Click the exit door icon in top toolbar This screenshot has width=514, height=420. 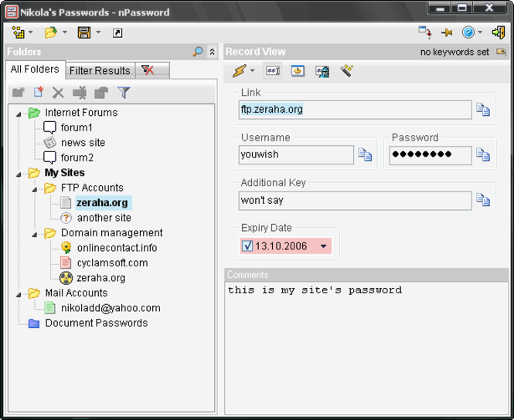tap(499, 32)
